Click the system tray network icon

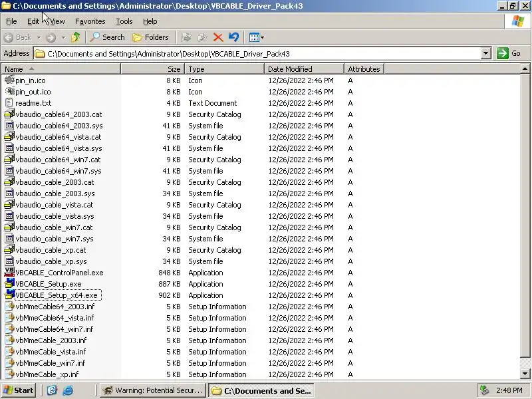[x=485, y=390]
